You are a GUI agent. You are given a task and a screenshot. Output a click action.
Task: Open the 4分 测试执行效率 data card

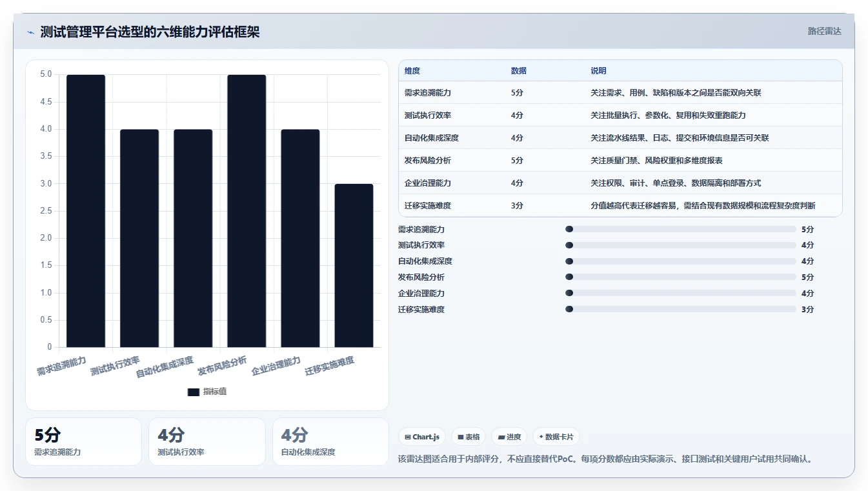207,441
